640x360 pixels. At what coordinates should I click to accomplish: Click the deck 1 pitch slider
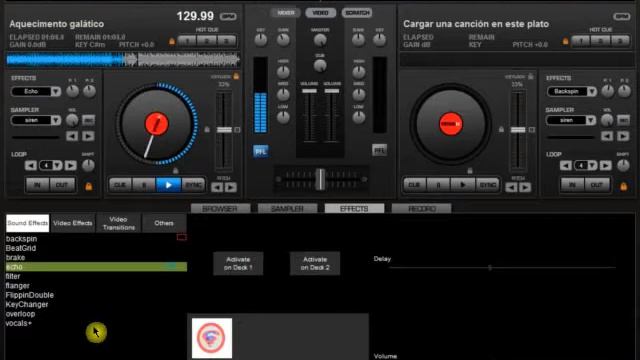pyautogui.click(x=224, y=130)
